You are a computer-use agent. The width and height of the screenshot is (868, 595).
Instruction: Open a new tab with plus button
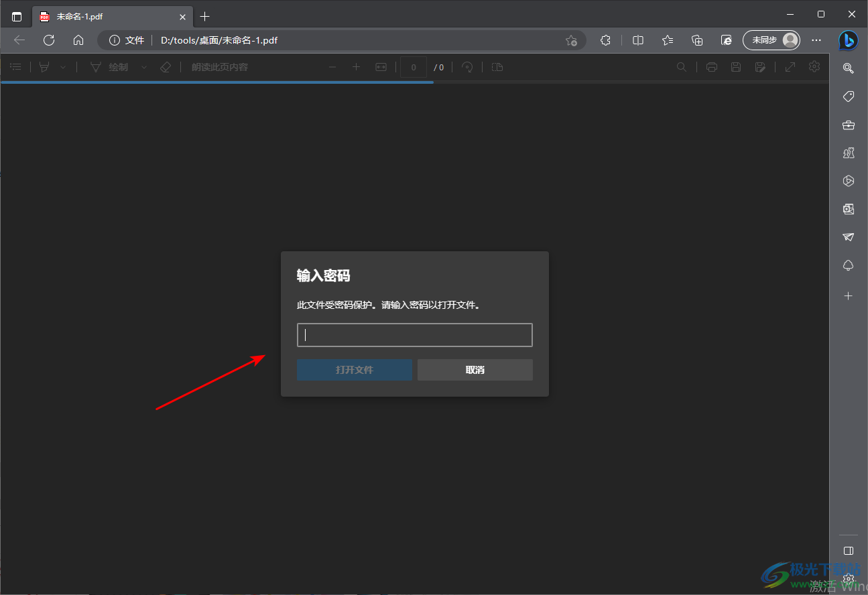205,16
